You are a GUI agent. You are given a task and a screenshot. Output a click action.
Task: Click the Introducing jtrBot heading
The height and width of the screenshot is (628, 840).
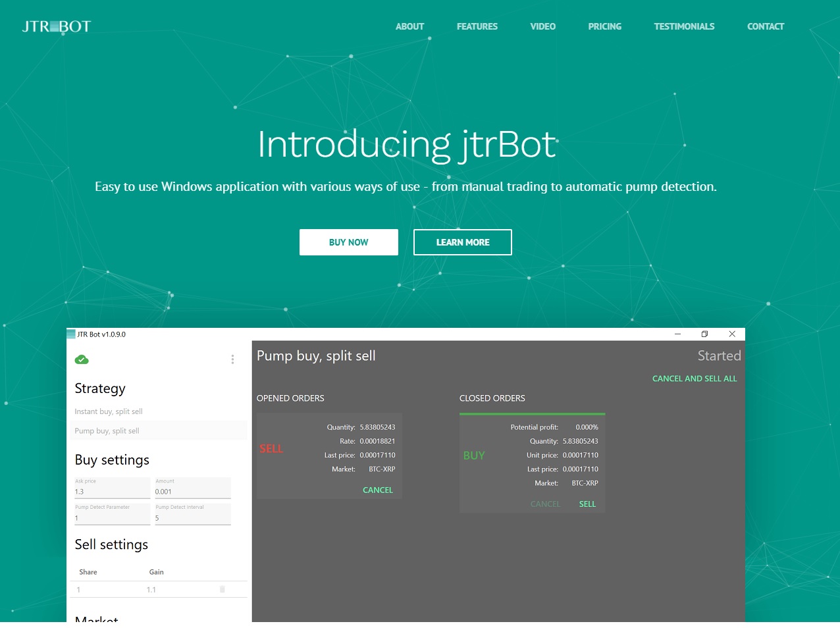point(408,144)
